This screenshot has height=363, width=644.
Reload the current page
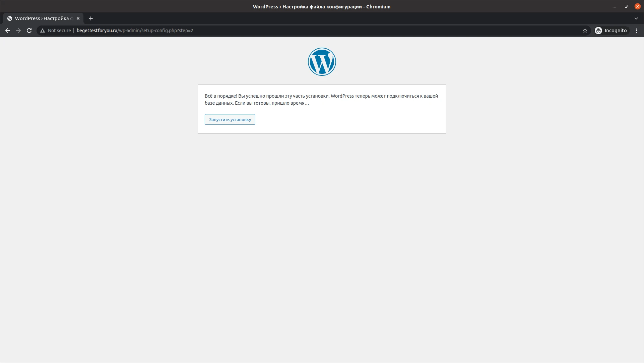pyautogui.click(x=29, y=31)
